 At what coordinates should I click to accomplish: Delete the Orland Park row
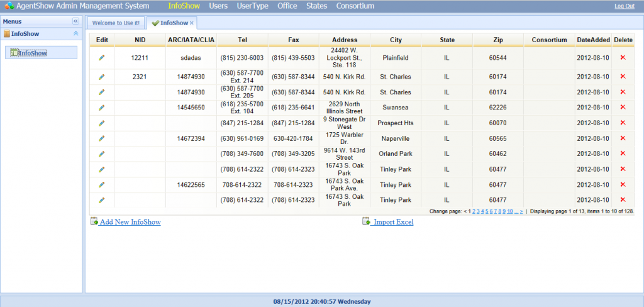[623, 153]
